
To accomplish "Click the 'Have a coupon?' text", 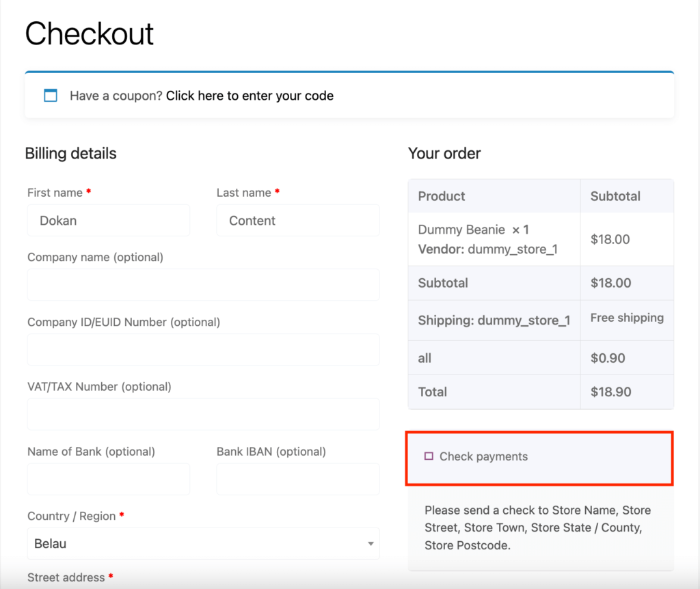I will click(x=116, y=96).
